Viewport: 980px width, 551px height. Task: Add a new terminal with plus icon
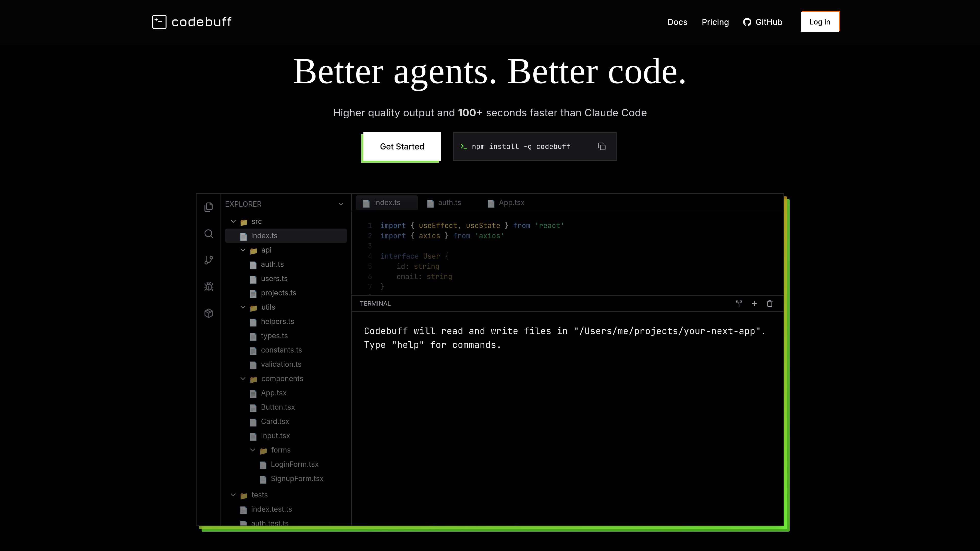(x=754, y=304)
